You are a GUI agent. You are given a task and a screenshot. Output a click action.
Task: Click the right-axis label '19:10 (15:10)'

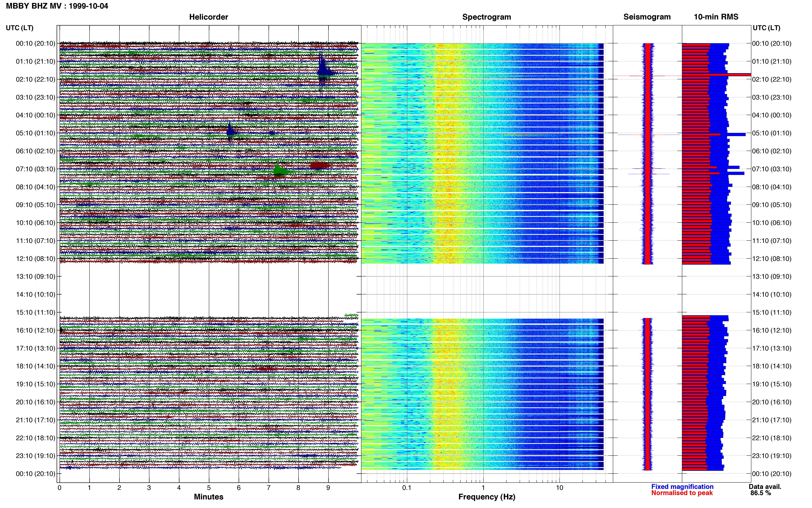772,384
